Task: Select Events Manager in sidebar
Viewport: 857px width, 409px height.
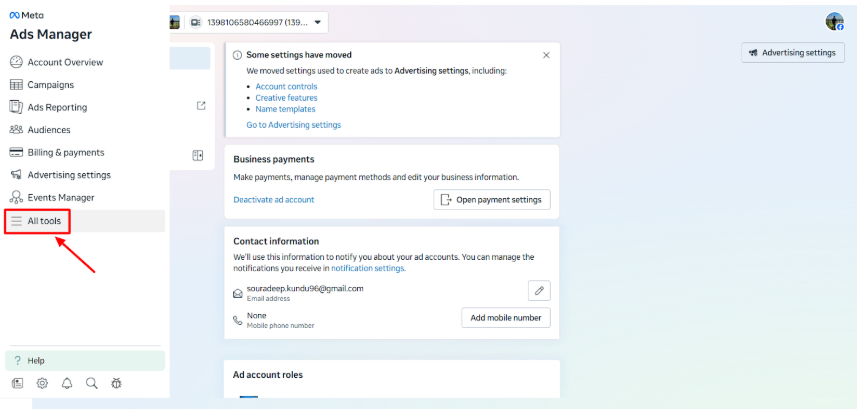Action: point(60,197)
